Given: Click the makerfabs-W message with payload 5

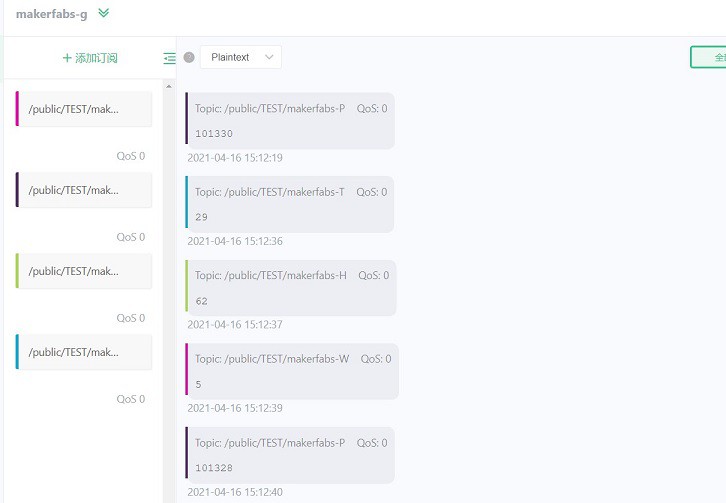Looking at the screenshot, I should coord(292,371).
